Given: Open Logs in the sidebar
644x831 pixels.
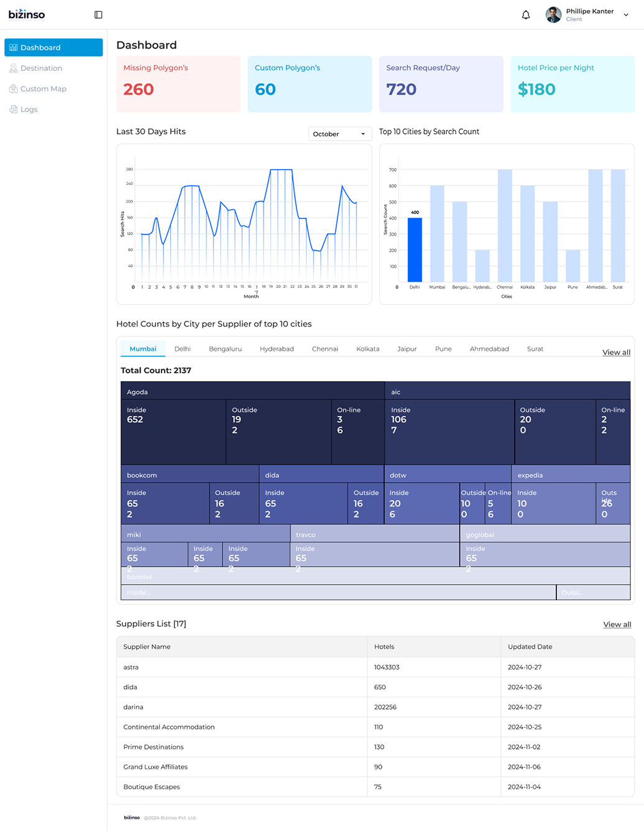Looking at the screenshot, I should (x=53, y=109).
